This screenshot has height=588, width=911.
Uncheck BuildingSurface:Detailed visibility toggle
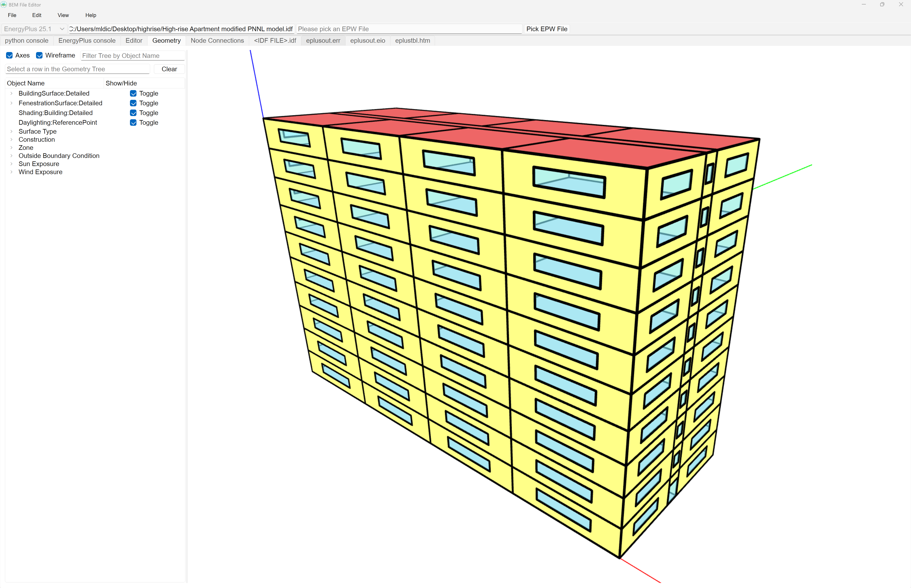pos(133,94)
